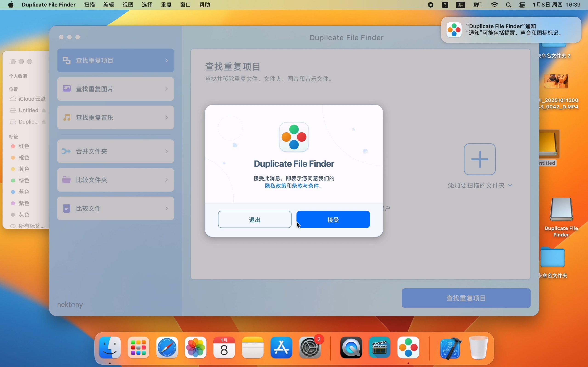Click the red 红色 tag dot
Screen dimensions: 588x367
13,146
